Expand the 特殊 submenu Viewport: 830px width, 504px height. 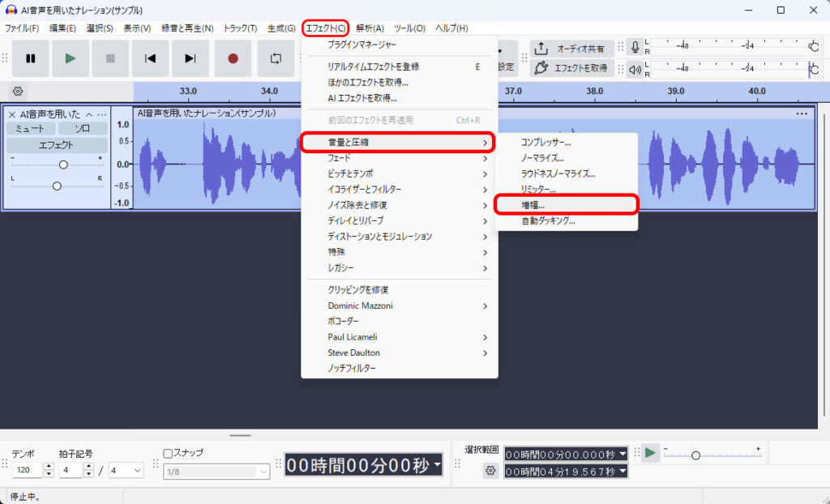[x=400, y=253]
